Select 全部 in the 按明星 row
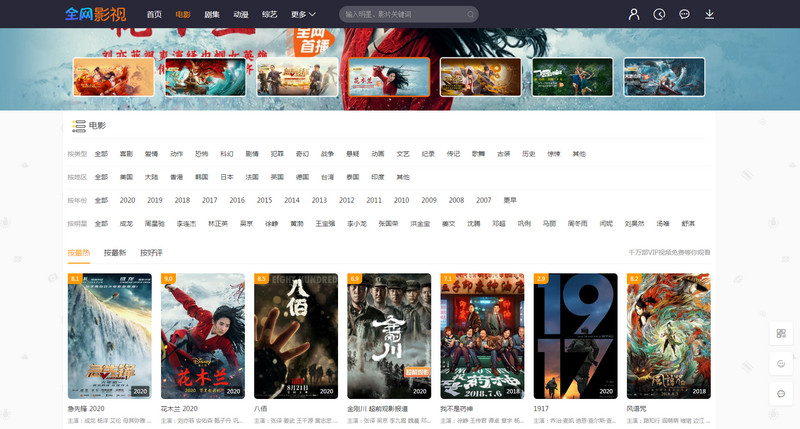Viewport: 800px width, 429px height. pos(101,223)
